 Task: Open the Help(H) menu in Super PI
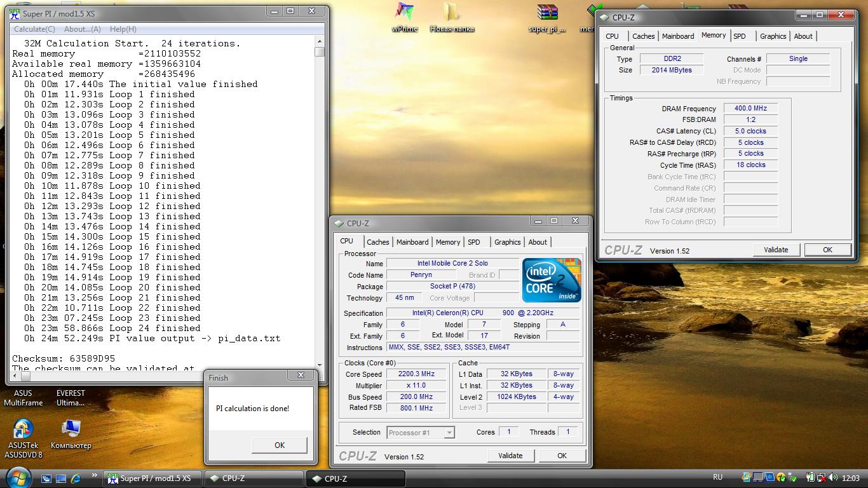[x=123, y=29]
